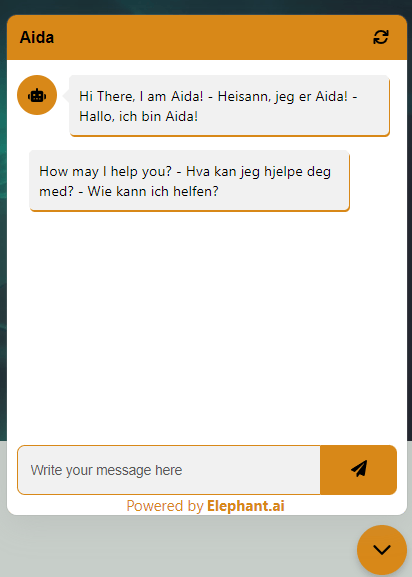This screenshot has height=577, width=412.
Task: Click the "Hi There, I am Aida!" greeting
Action: 141,96
